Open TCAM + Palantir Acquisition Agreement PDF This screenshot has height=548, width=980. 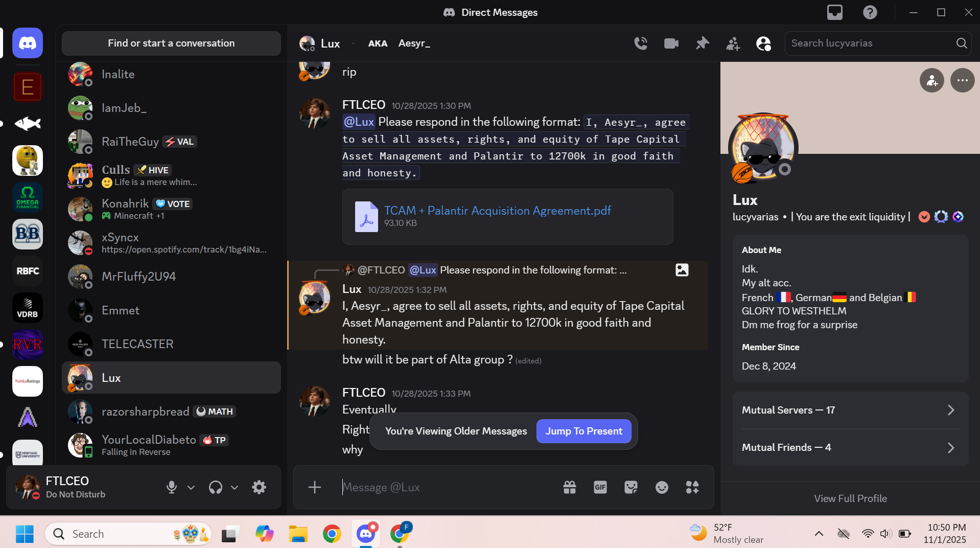tap(497, 211)
